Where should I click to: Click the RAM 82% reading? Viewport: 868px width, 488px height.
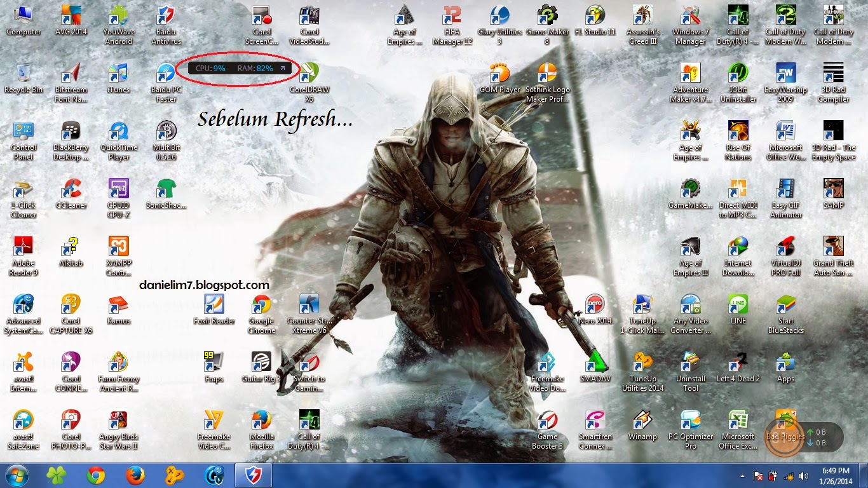coord(255,67)
